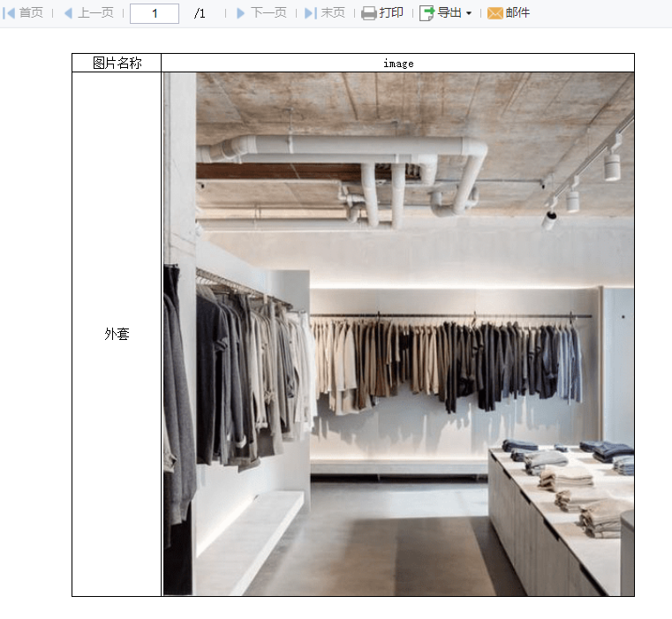
Task: Click the first page (首页) icon
Action: [9, 13]
